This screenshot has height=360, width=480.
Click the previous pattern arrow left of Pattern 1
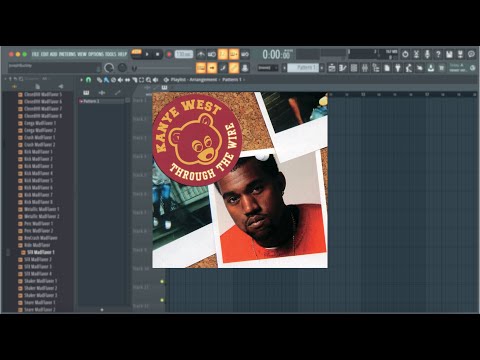point(284,68)
